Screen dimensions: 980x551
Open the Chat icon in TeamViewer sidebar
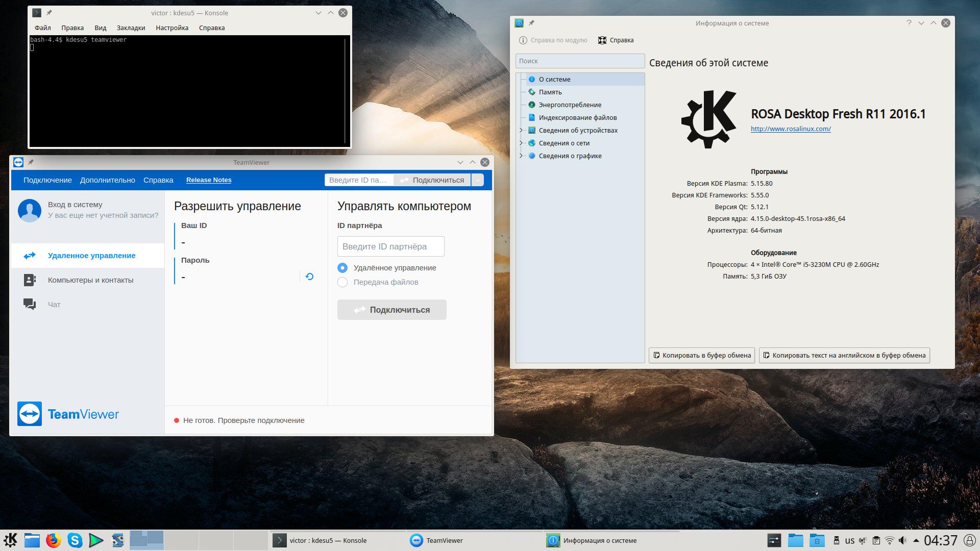[30, 305]
